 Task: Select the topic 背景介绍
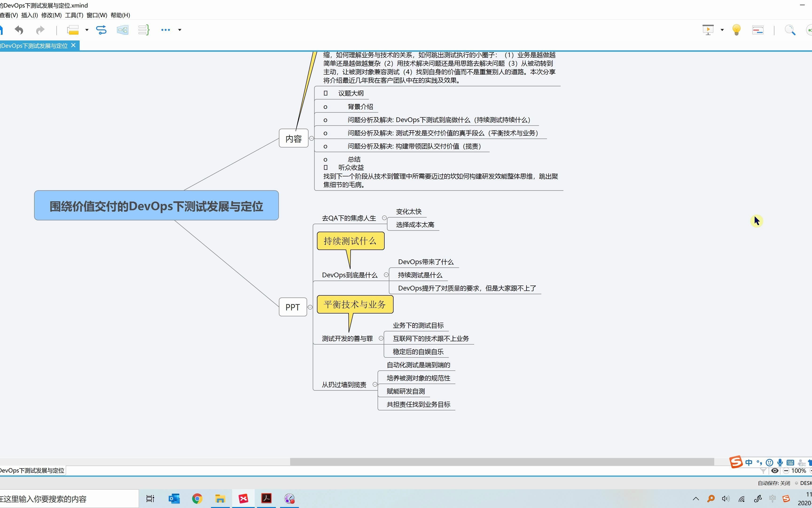[360, 107]
